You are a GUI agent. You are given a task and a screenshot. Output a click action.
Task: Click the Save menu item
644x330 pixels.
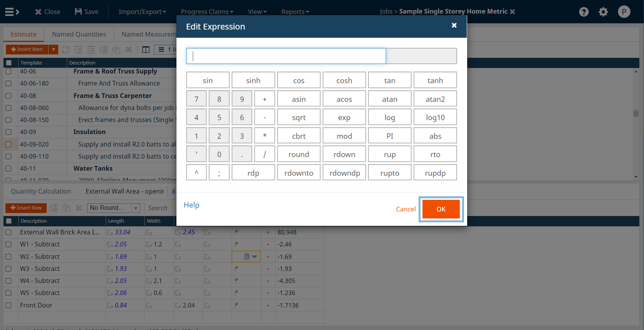[86, 12]
